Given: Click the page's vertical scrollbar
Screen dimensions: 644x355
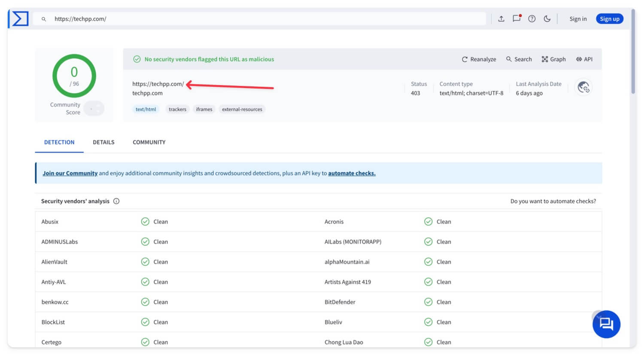Looking at the screenshot, I should point(633,52).
